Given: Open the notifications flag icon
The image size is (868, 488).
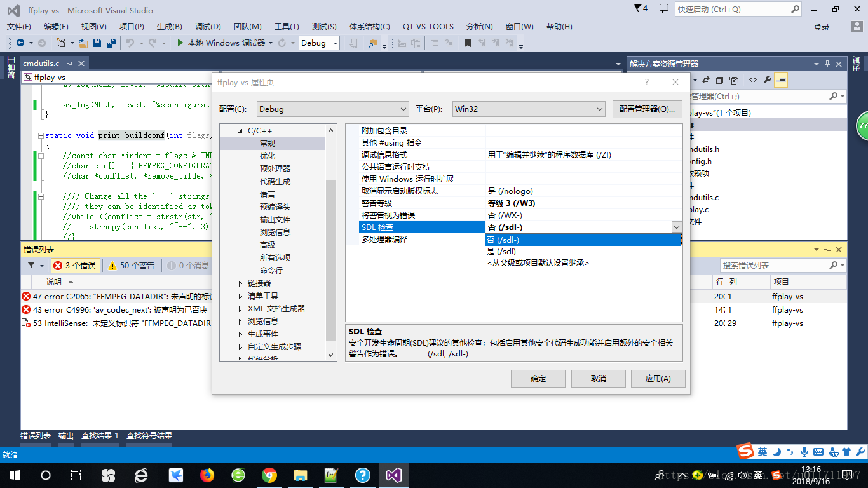Looking at the screenshot, I should click(639, 9).
